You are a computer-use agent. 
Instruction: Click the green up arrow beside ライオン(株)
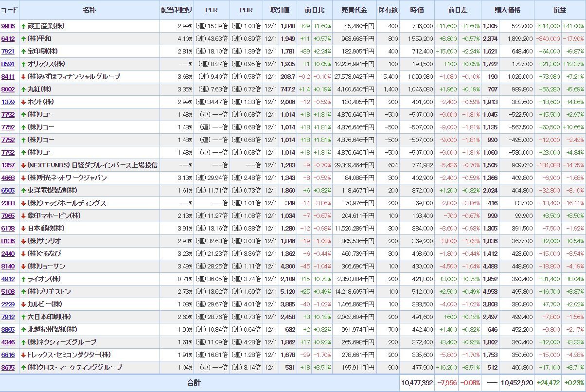pyautogui.click(x=23, y=279)
